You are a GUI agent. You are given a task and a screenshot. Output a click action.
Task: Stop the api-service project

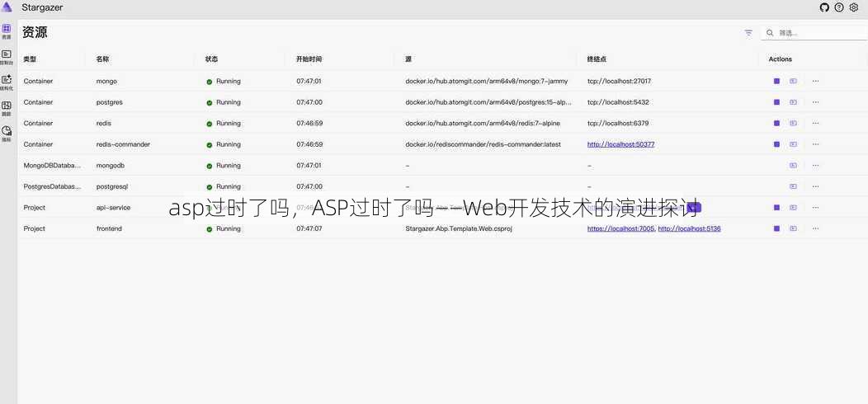[x=776, y=208]
